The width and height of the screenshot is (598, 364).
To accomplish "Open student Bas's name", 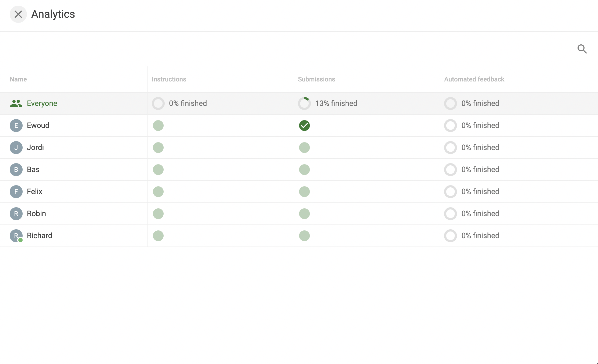I will (x=33, y=170).
